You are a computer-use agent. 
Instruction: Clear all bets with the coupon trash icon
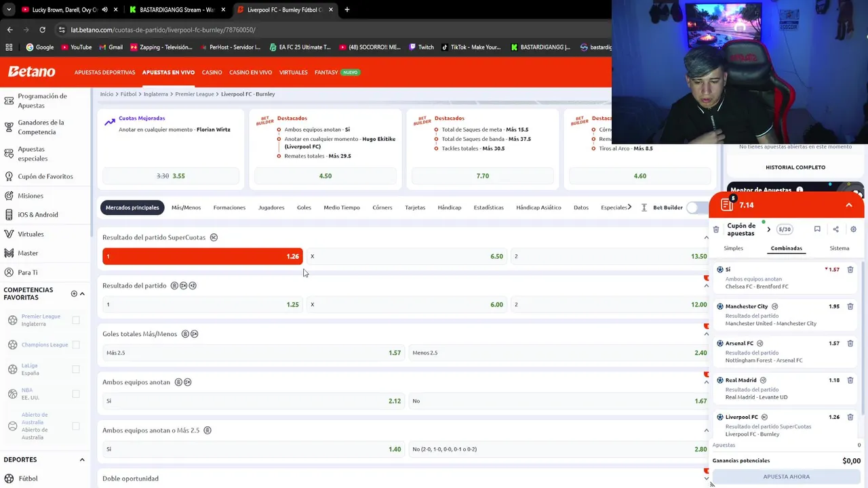(716, 230)
